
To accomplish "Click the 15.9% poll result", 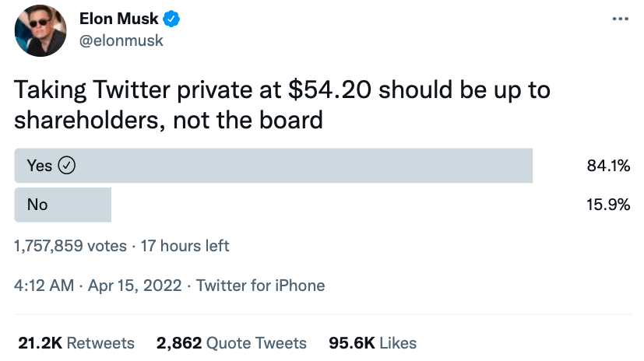I will click(x=608, y=205).
